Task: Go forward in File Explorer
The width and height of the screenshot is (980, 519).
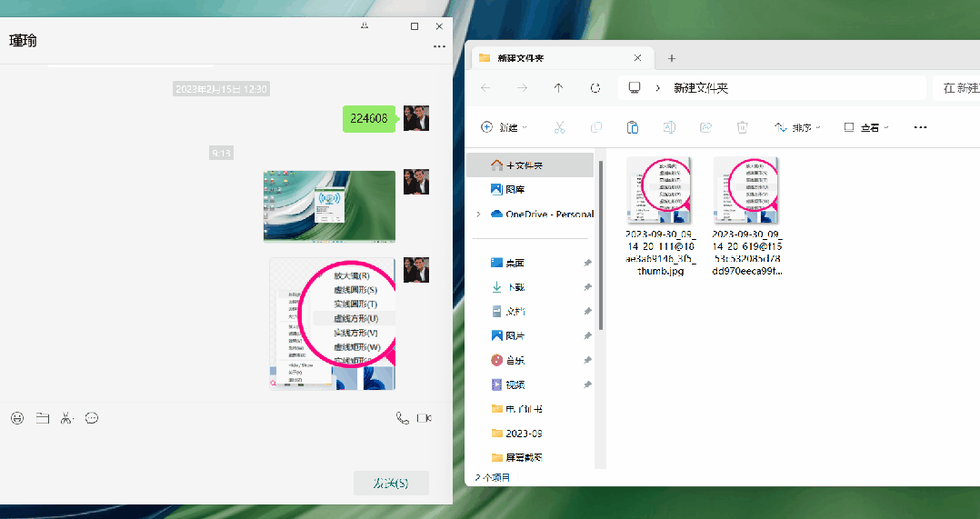Action: [x=523, y=88]
